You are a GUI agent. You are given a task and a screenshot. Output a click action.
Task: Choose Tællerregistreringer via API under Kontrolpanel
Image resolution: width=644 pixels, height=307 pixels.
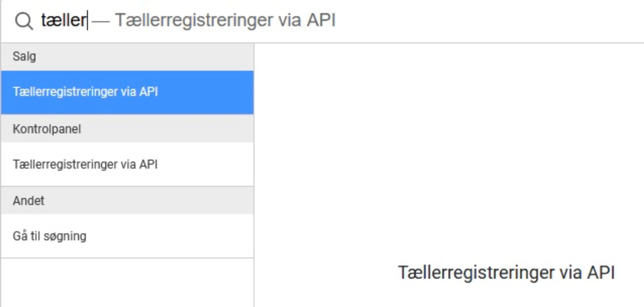point(86,163)
